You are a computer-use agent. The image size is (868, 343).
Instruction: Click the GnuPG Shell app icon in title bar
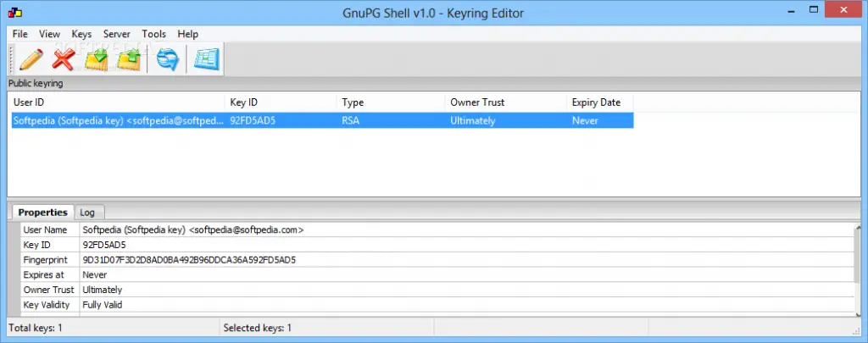(x=14, y=14)
